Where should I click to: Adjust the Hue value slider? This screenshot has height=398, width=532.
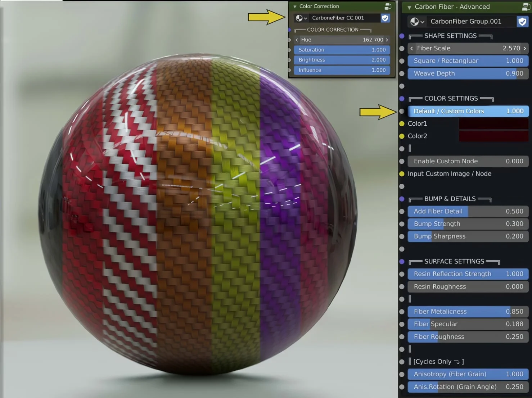[341, 40]
